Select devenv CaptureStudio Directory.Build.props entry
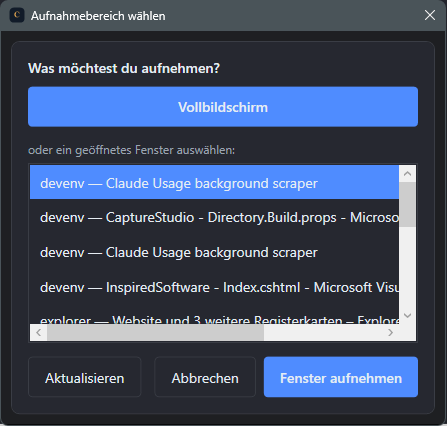The height and width of the screenshot is (426, 447). click(x=214, y=217)
